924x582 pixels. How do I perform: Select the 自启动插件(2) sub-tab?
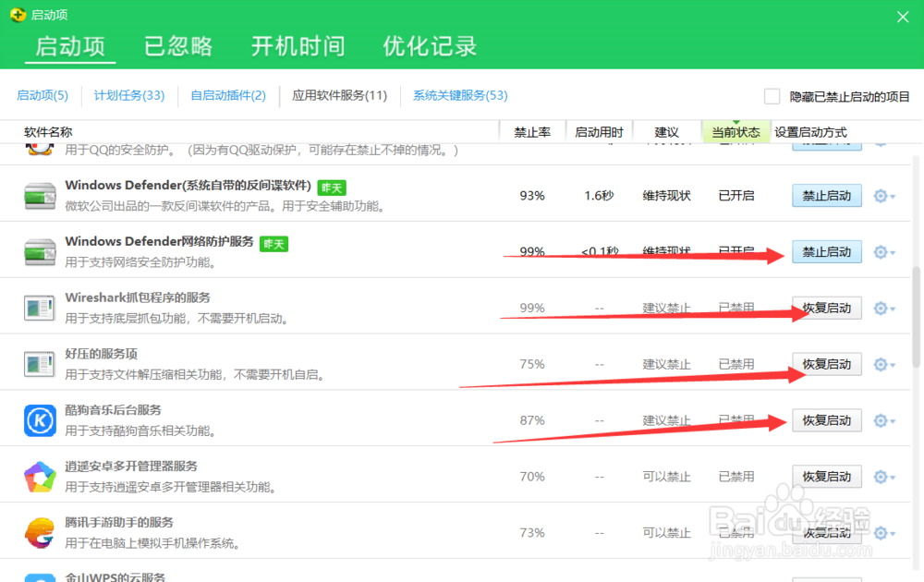pyautogui.click(x=228, y=95)
